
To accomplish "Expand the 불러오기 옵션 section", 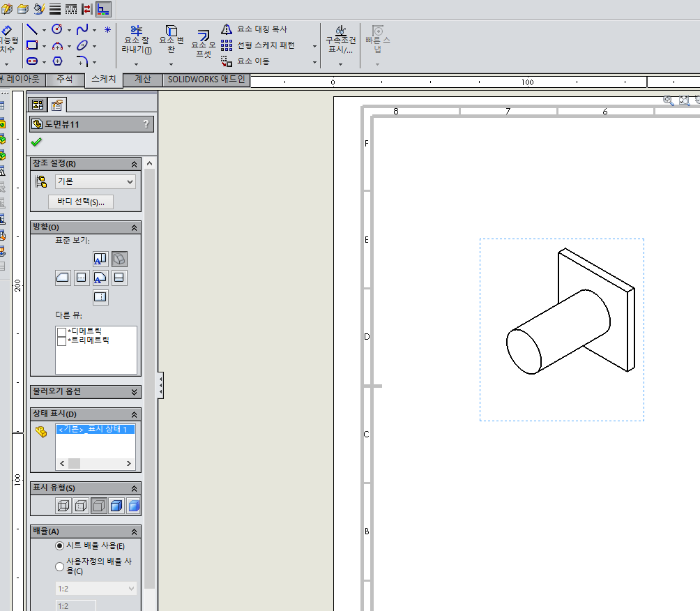I will [x=134, y=392].
